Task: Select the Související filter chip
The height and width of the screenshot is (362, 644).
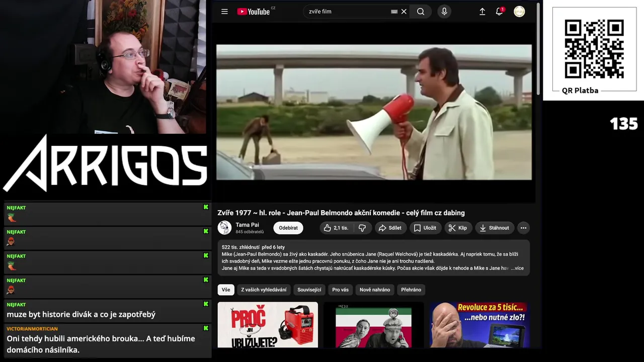Action: (309, 290)
